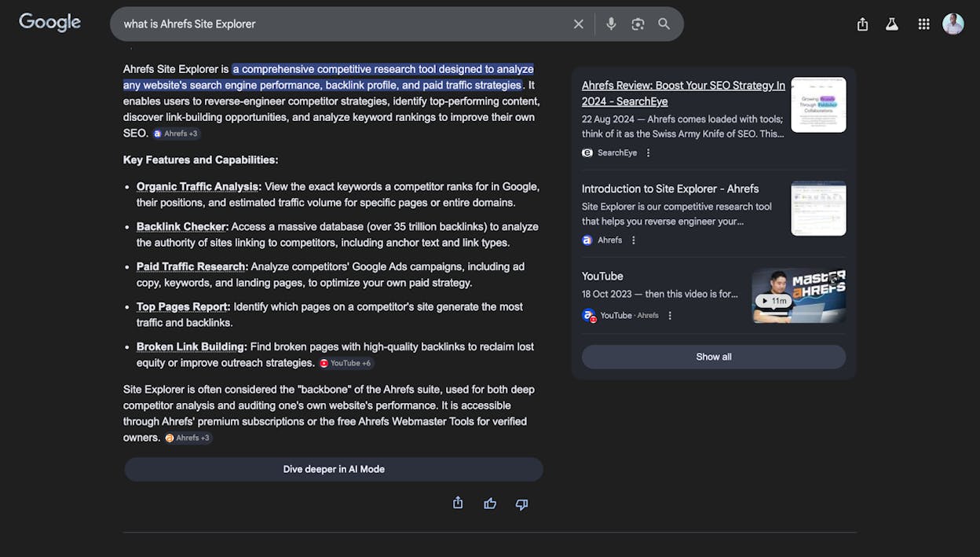Open Search Labs flask icon
Viewport: 980px width, 557px height.
[892, 24]
